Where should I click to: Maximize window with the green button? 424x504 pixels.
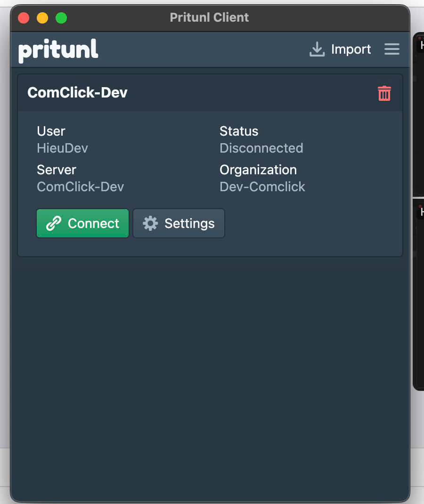pos(61,18)
